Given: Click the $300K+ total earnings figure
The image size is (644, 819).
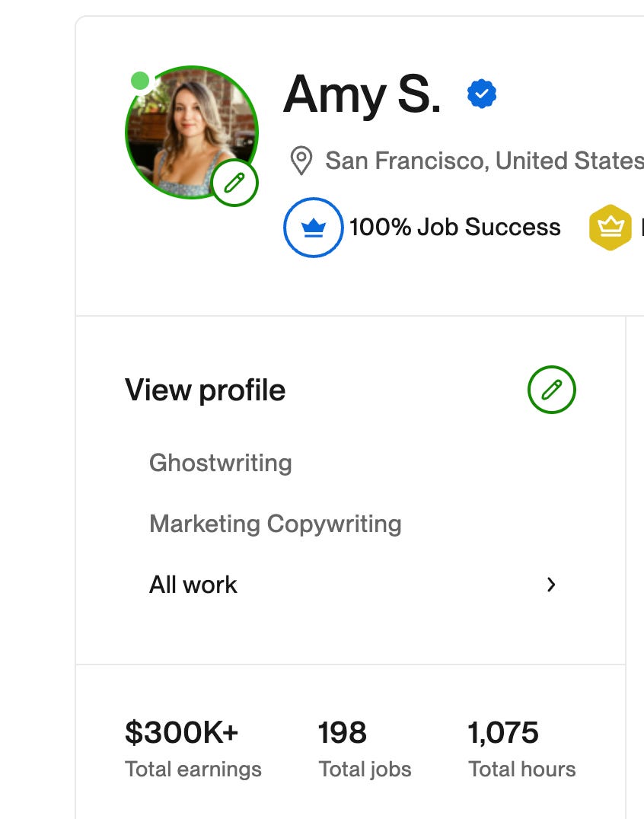Looking at the screenshot, I should tap(181, 732).
